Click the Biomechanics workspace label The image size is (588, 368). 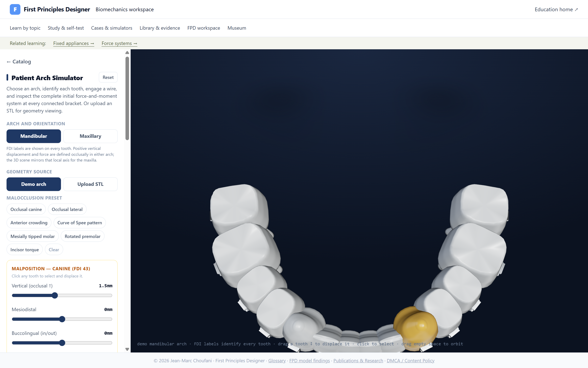tap(125, 9)
